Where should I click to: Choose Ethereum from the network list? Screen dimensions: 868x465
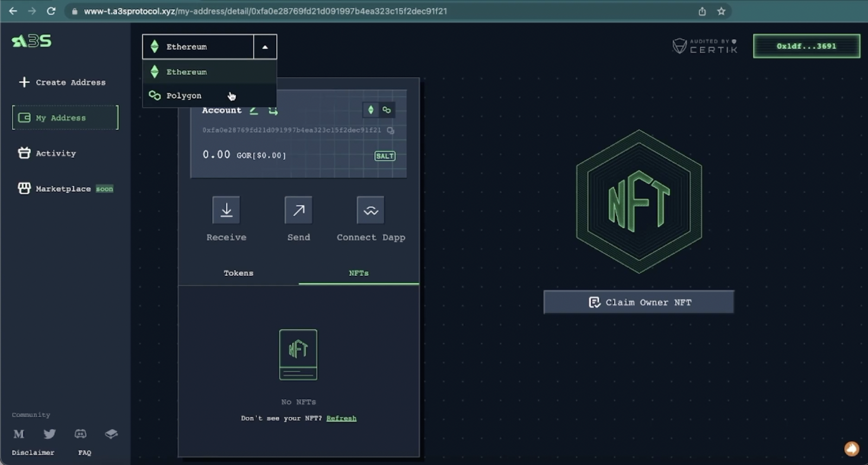click(209, 72)
